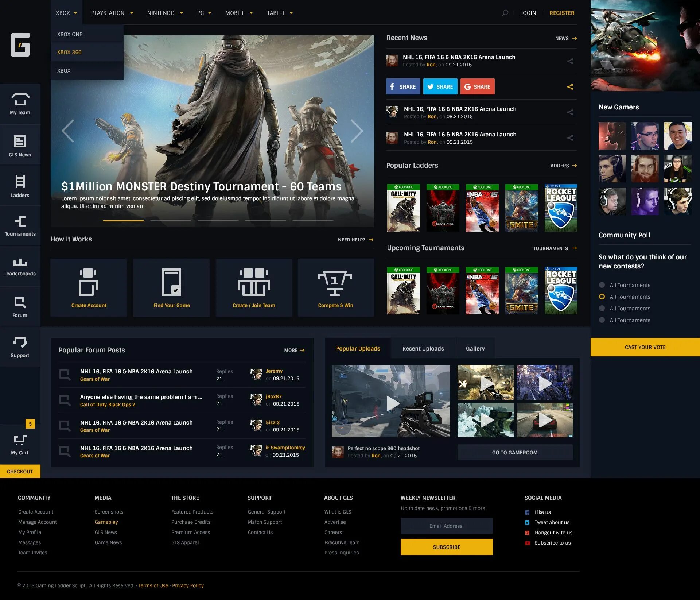Image resolution: width=700 pixels, height=600 pixels.
Task: Choose Xbox 360 from the submenu
Action: (x=69, y=52)
